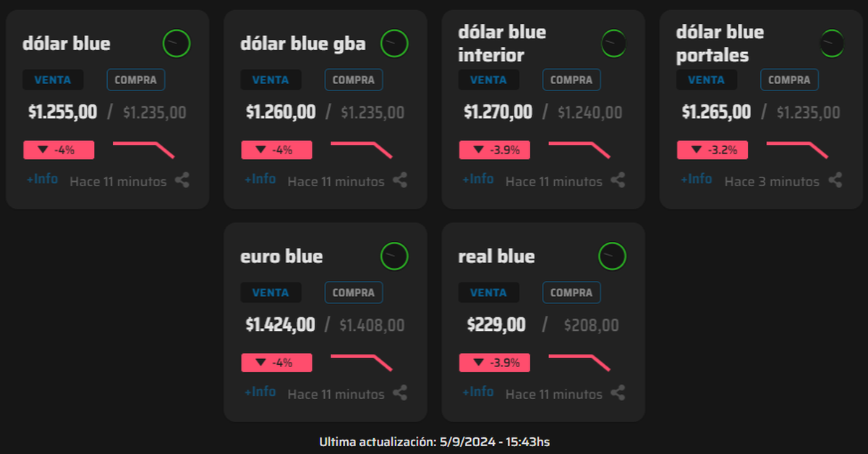Click the clock icon on dólar blue
This screenshot has height=454, width=868.
[176, 43]
